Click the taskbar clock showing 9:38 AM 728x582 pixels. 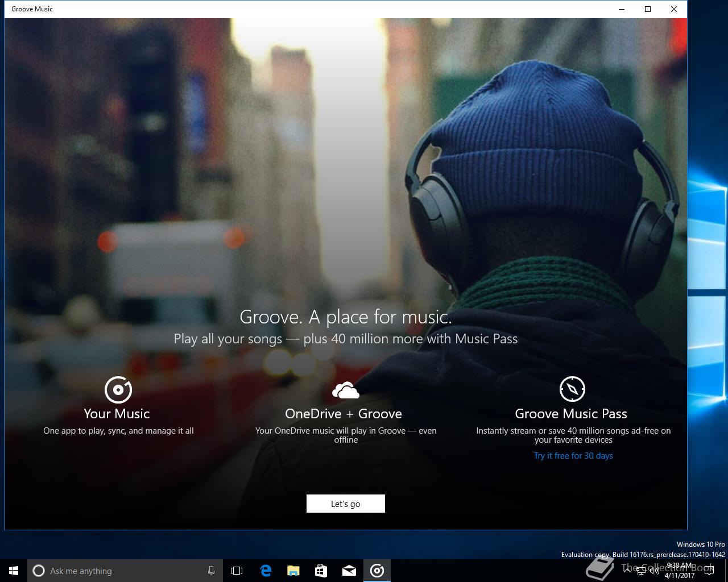[680, 571]
